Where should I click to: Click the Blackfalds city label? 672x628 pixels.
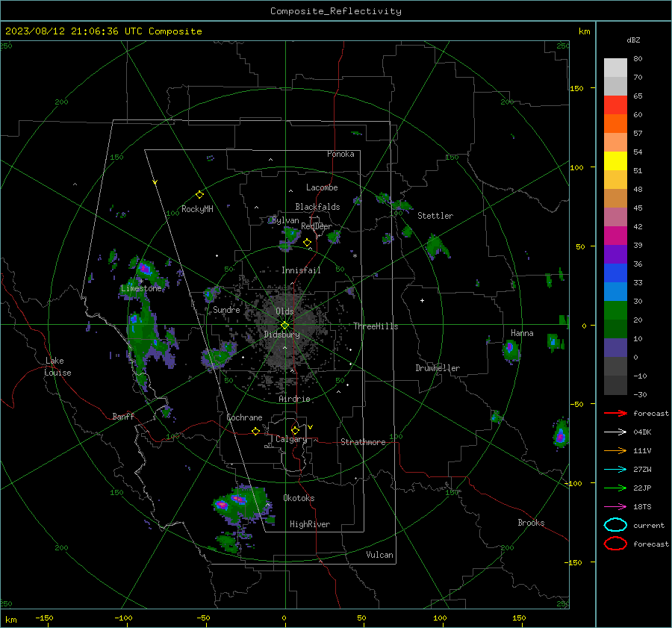[x=317, y=207]
